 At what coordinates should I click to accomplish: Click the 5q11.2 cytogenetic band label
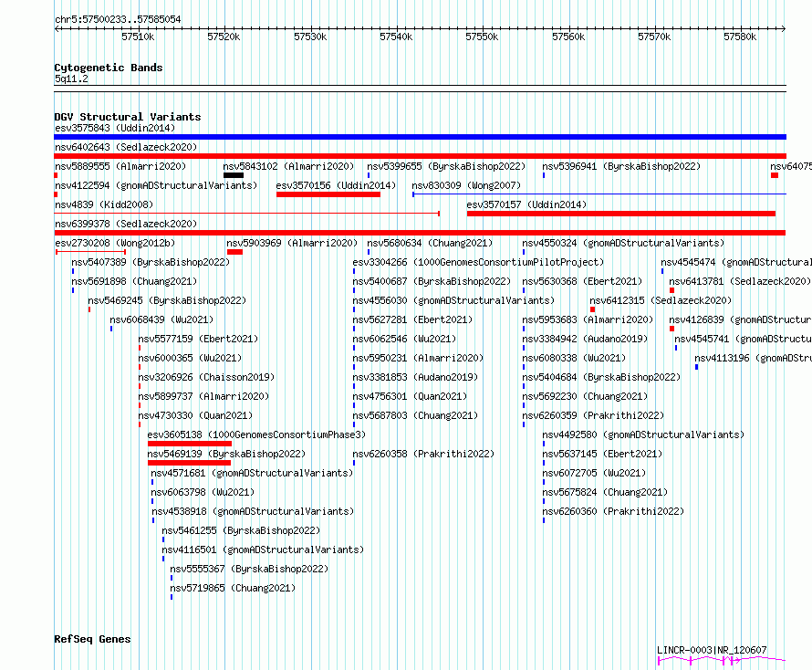[71, 79]
